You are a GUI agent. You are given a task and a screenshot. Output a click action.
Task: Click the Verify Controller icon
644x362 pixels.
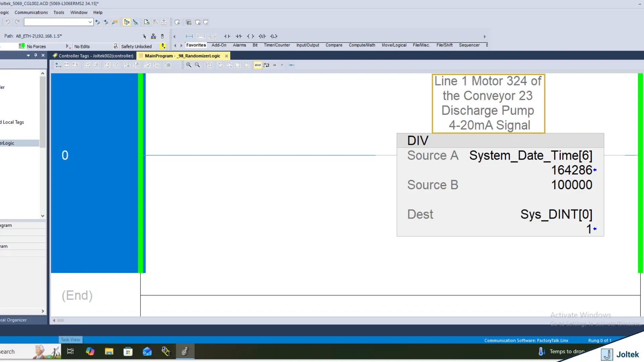coord(155,22)
